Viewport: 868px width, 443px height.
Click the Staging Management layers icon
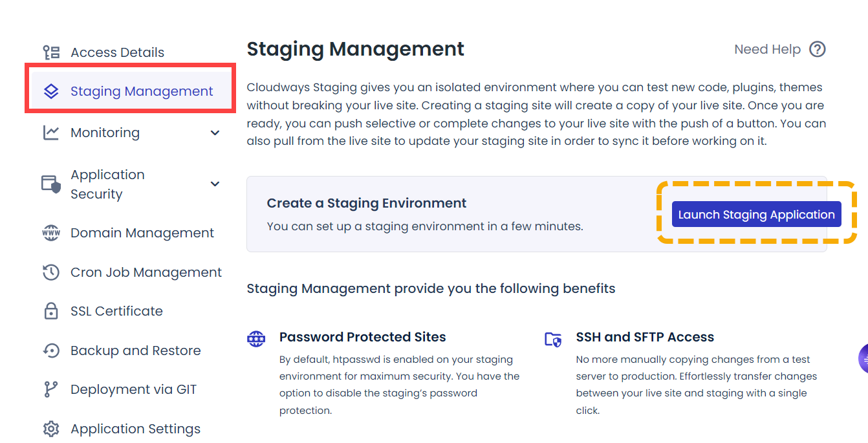[51, 92]
